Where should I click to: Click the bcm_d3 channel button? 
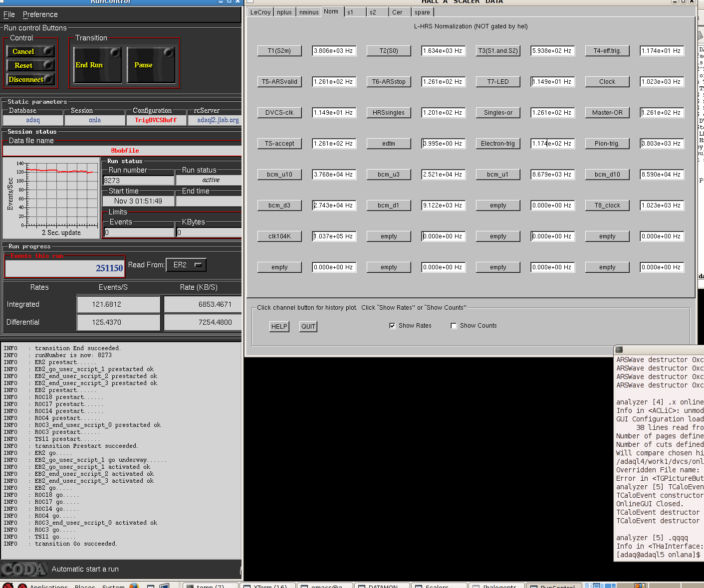pos(279,205)
